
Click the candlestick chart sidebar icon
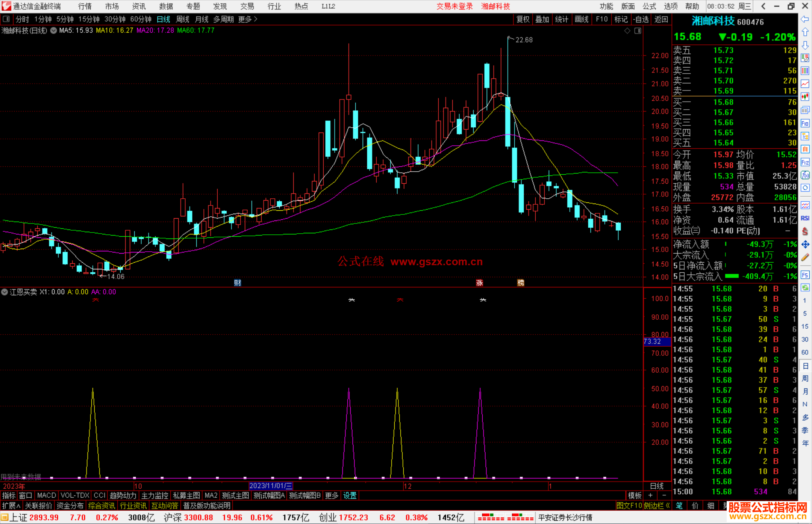click(805, 97)
